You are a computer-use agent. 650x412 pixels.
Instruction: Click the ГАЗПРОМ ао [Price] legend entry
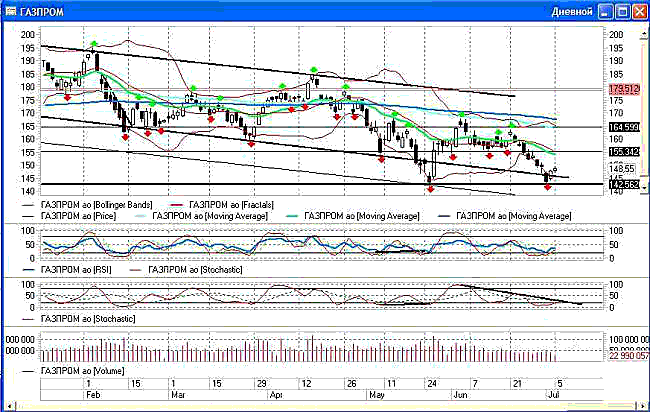pos(70,216)
